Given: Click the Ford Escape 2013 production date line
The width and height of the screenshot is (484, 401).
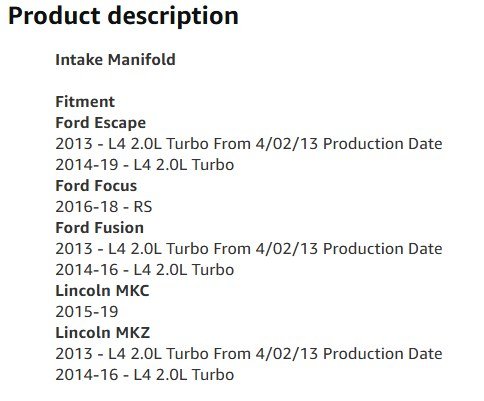Looking at the screenshot, I should tap(249, 144).
